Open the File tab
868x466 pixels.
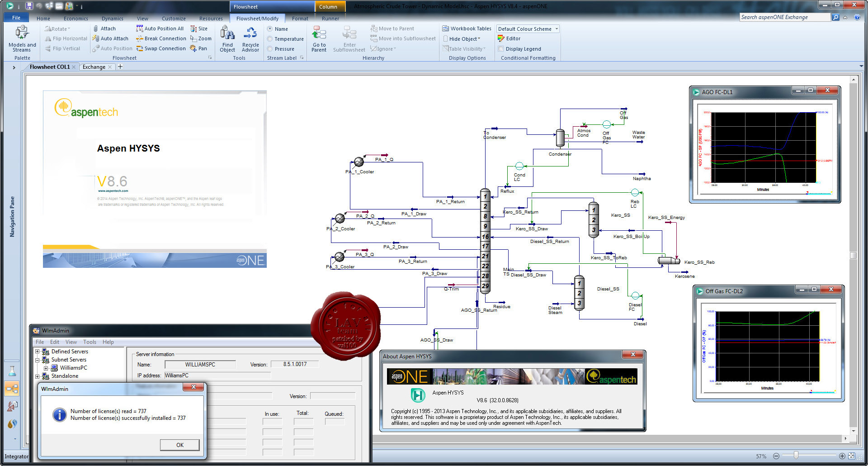pyautogui.click(x=16, y=18)
